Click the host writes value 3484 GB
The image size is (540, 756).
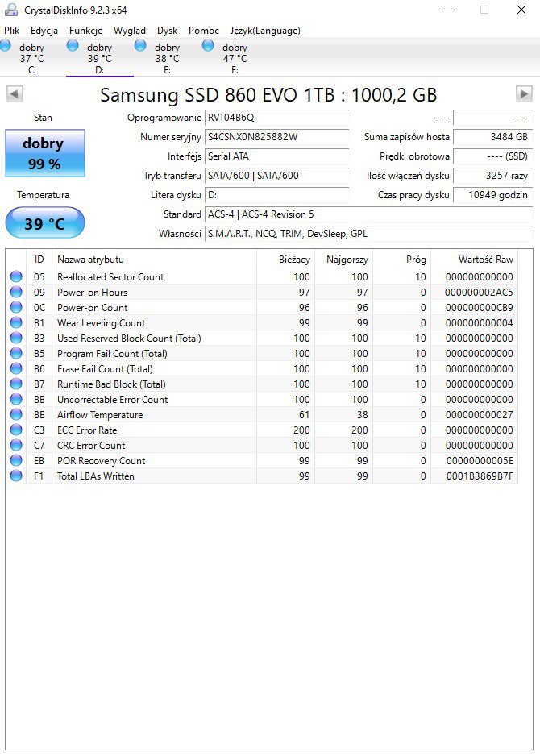pyautogui.click(x=492, y=137)
